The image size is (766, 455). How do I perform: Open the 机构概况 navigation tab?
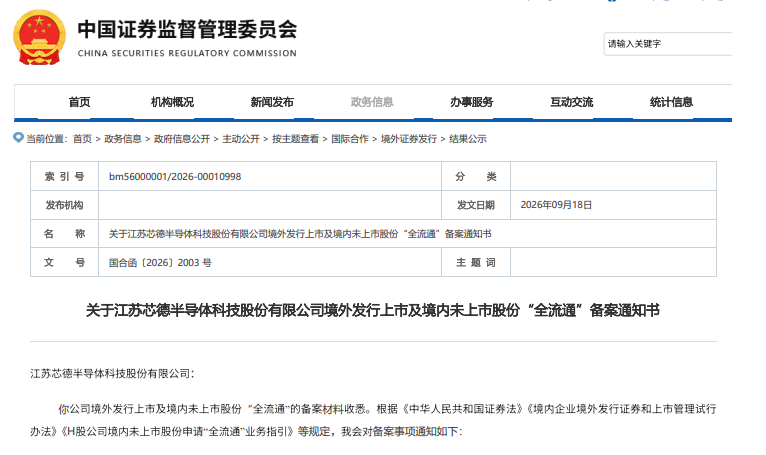172,102
